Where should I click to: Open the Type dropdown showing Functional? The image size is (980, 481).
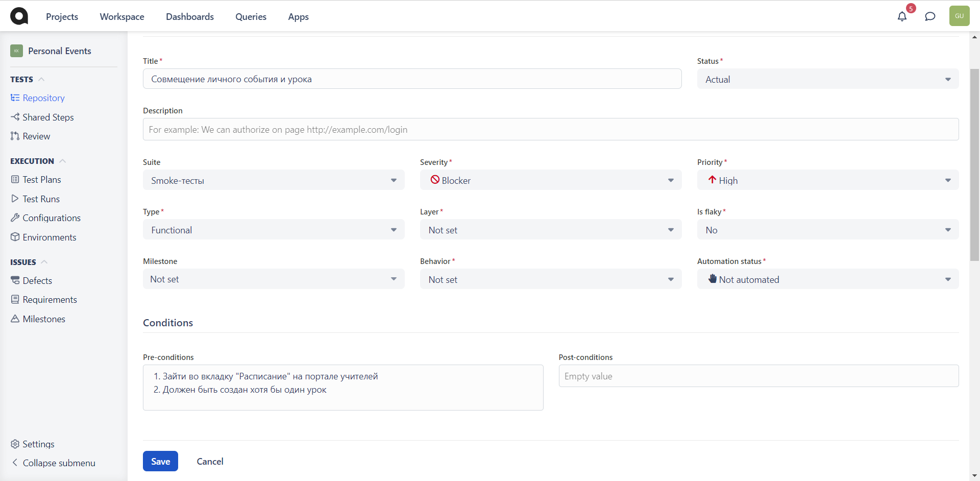click(274, 230)
